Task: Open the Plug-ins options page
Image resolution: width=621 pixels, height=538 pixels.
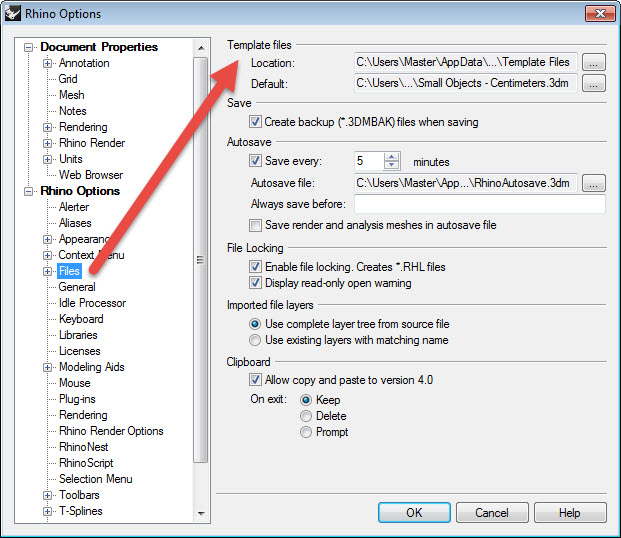Action: click(77, 399)
